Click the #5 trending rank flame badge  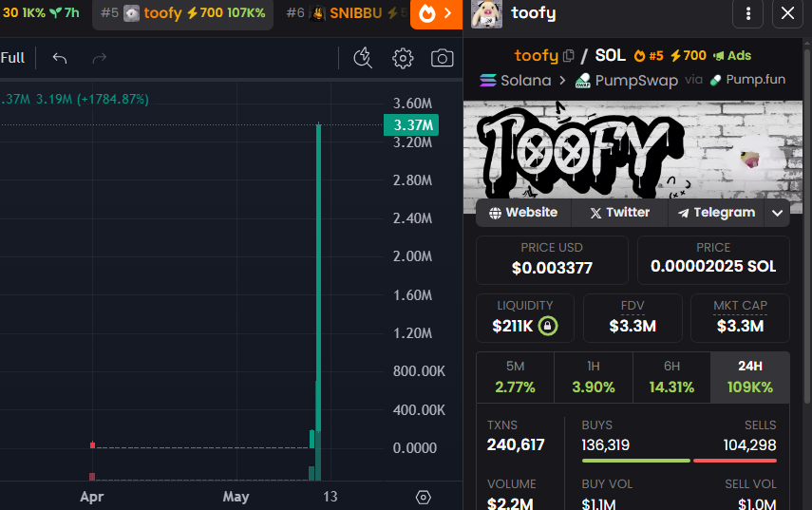click(x=649, y=55)
